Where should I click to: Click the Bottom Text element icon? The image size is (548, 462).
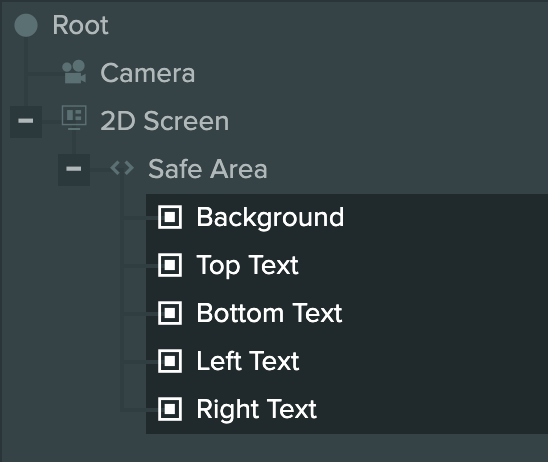pos(170,313)
